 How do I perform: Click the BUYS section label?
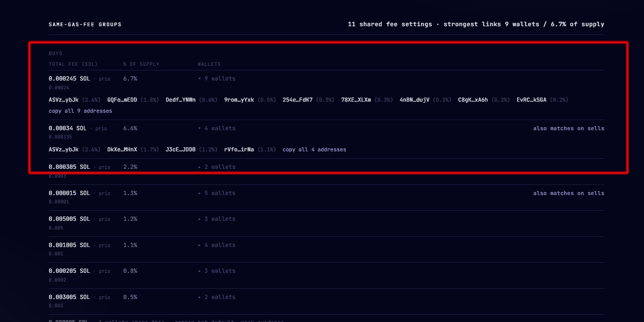click(56, 53)
